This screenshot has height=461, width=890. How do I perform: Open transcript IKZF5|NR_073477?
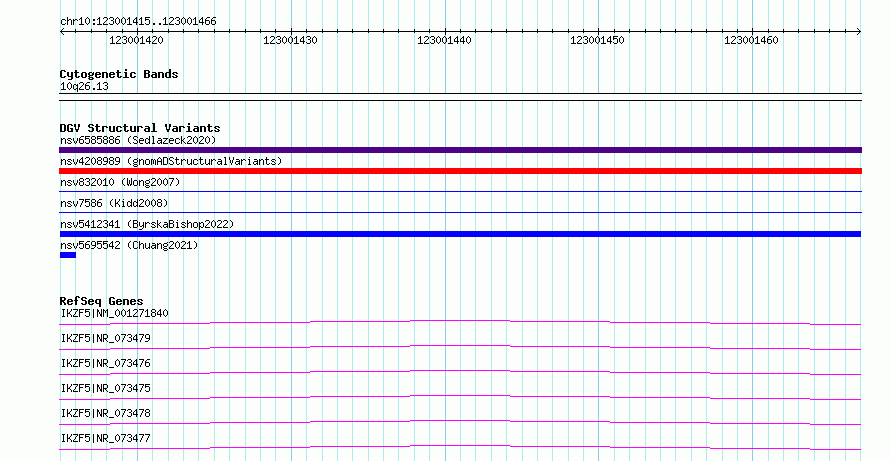pyautogui.click(x=106, y=438)
